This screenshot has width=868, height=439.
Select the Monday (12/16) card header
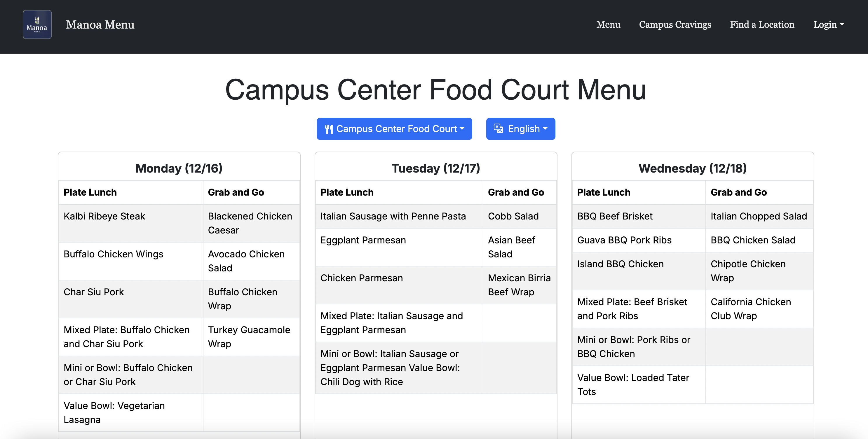tap(179, 168)
